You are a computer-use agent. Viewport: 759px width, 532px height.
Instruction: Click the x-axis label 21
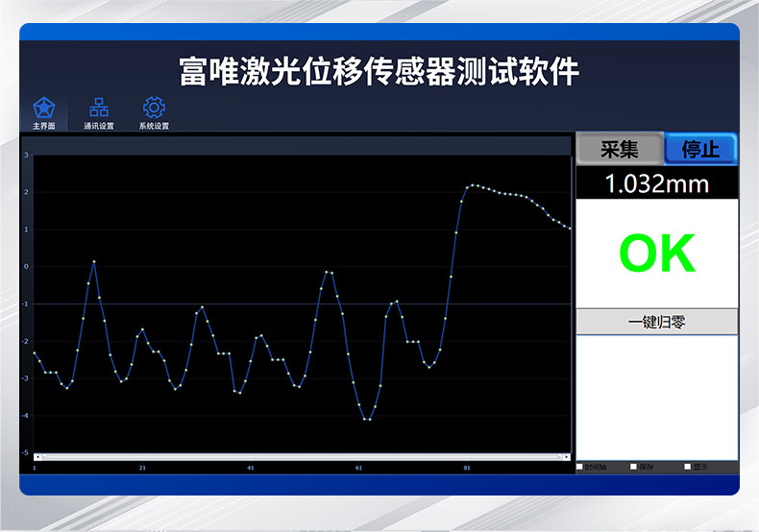point(142,468)
